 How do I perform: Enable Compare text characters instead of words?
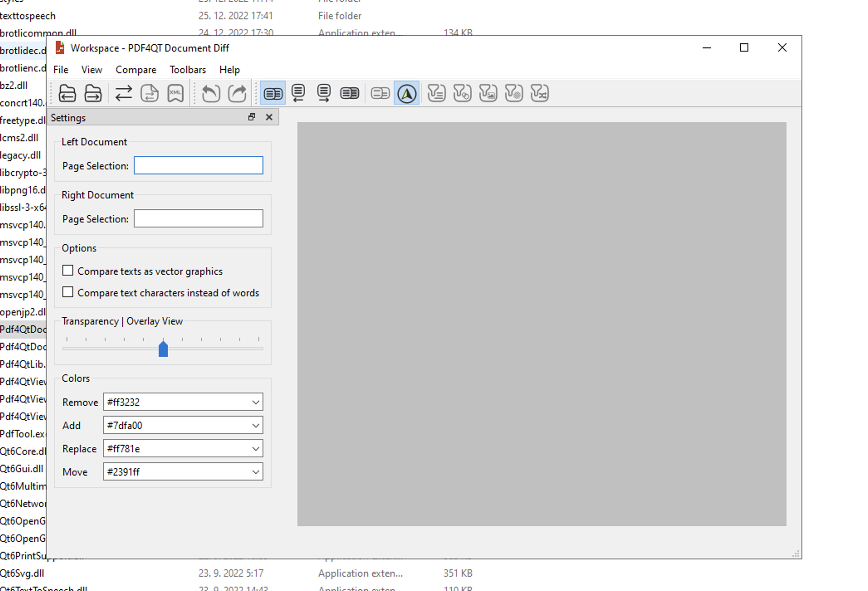pos(68,292)
